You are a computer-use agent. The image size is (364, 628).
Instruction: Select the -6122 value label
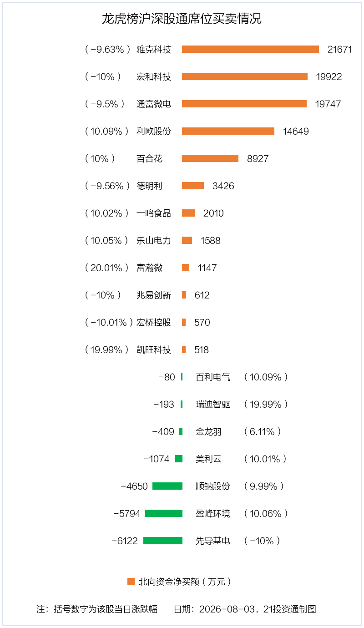(x=125, y=541)
